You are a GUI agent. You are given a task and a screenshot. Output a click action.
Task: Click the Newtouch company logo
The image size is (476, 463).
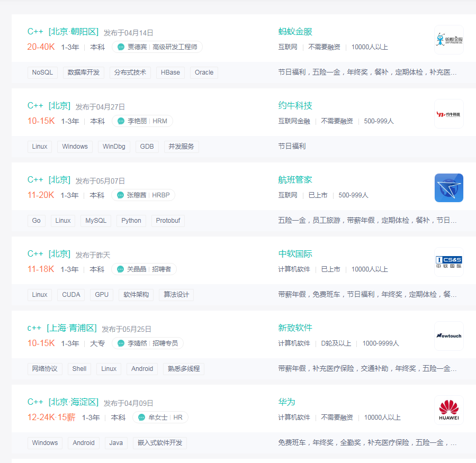click(448, 336)
